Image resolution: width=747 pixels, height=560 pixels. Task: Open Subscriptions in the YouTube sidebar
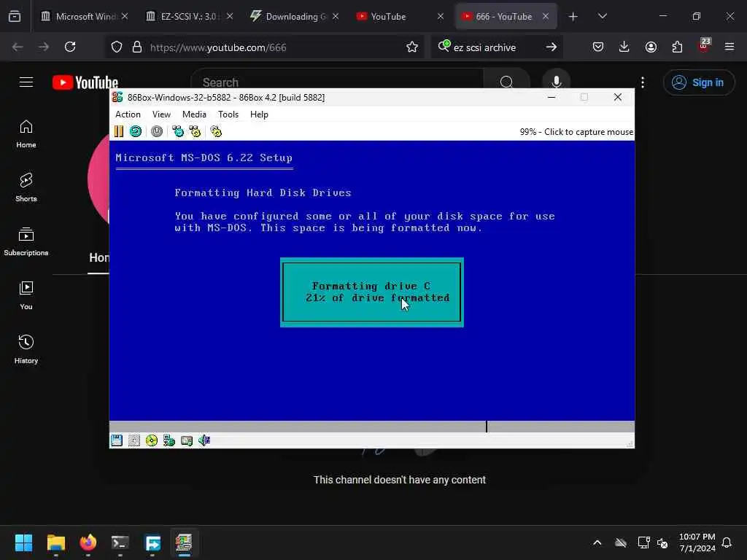tap(26, 241)
